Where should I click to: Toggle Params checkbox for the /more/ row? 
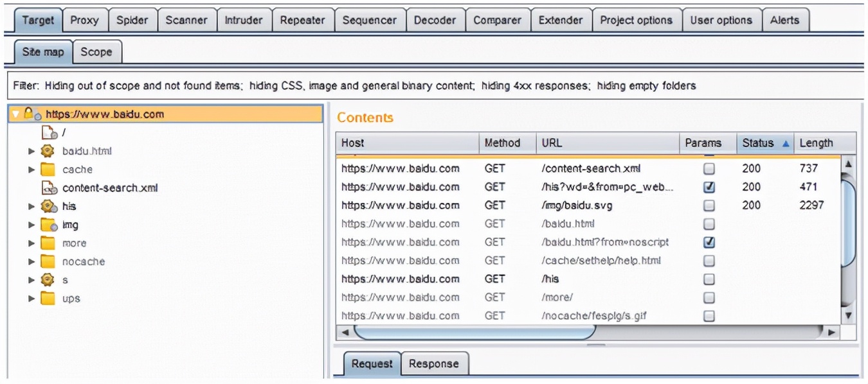(x=709, y=297)
